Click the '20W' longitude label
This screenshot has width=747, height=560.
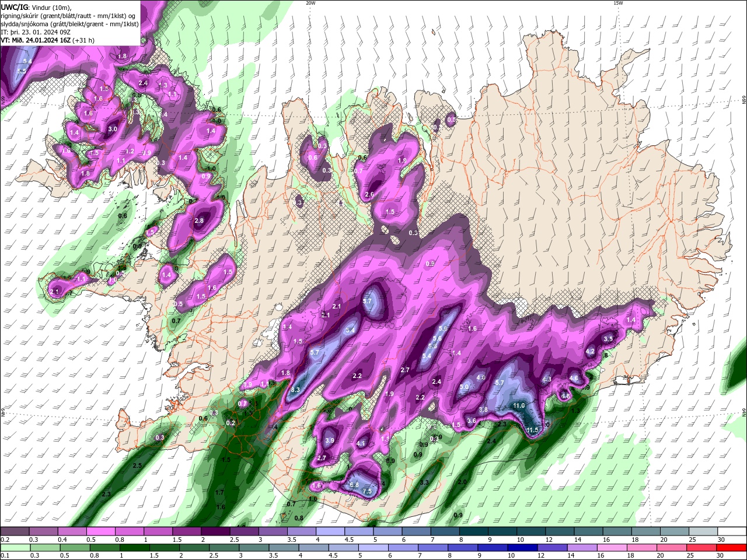(x=310, y=3)
